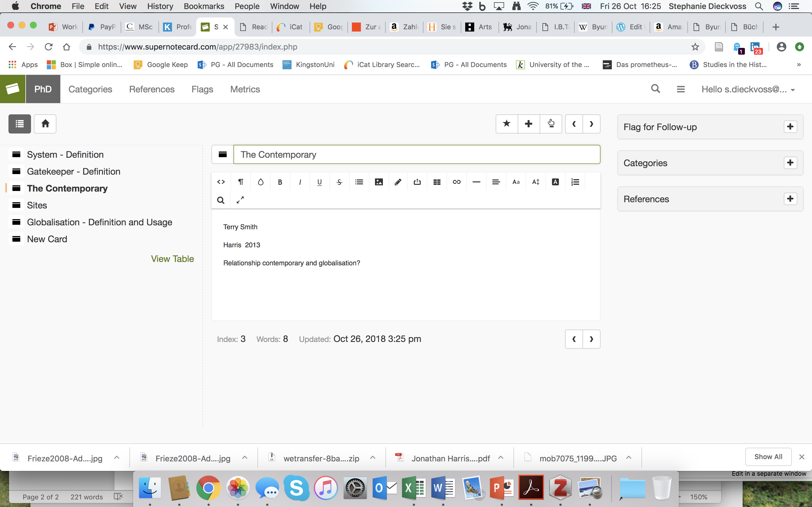
Task: Open the Metrics tab
Action: click(x=245, y=89)
